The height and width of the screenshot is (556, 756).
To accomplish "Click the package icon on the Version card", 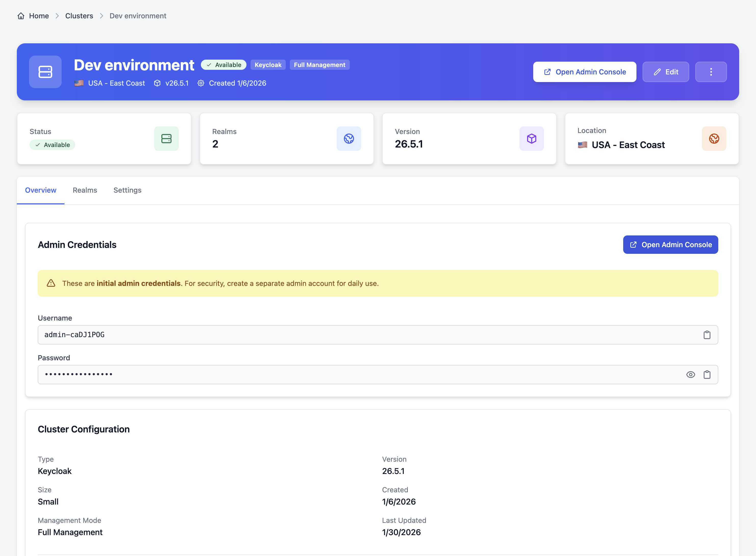I will pos(531,138).
